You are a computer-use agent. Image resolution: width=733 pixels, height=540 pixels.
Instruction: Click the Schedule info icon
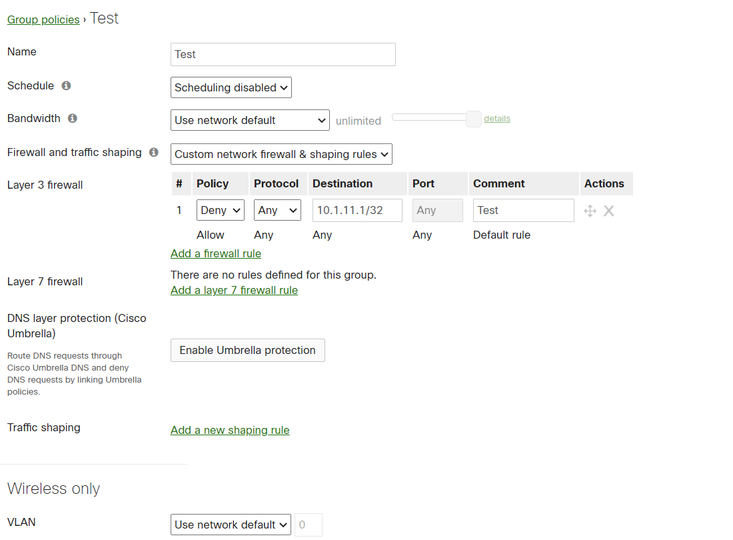[x=66, y=86]
